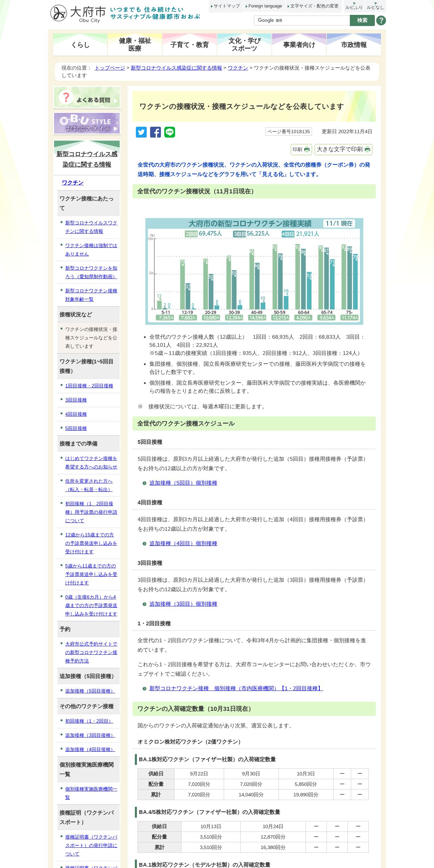Open 初回接種（1・2回目） sidebar link
Screen dimensions: 434x868
click(x=89, y=721)
